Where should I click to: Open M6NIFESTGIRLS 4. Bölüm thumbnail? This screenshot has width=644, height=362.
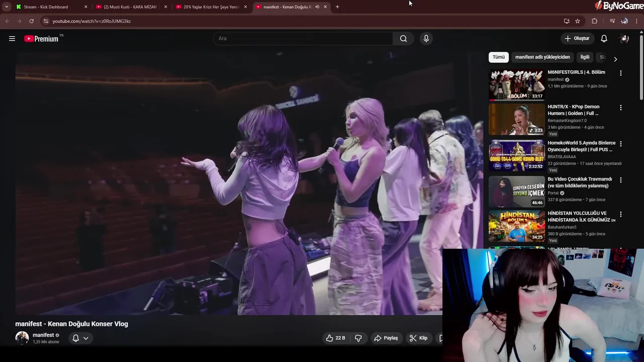click(x=517, y=85)
